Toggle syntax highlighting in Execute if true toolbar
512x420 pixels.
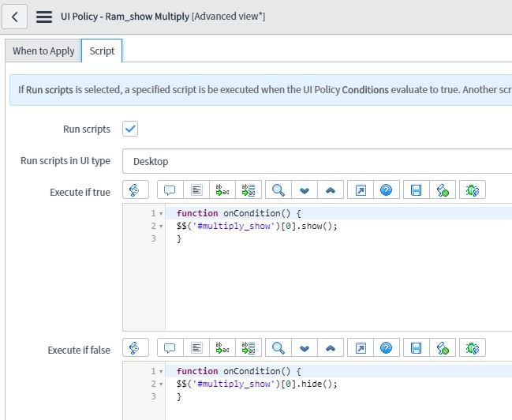pyautogui.click(x=136, y=190)
